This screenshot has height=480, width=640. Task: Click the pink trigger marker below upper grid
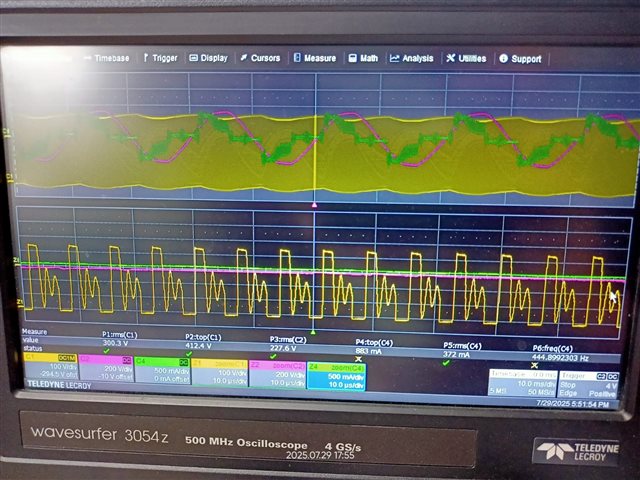coord(314,205)
